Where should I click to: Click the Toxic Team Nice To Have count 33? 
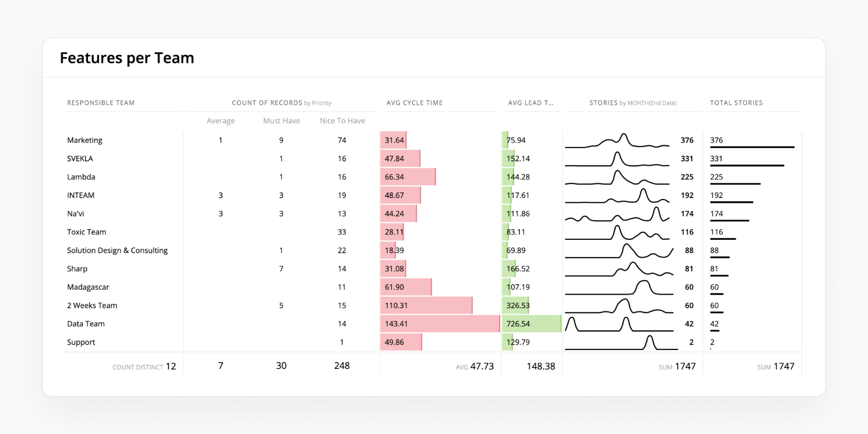[342, 232]
